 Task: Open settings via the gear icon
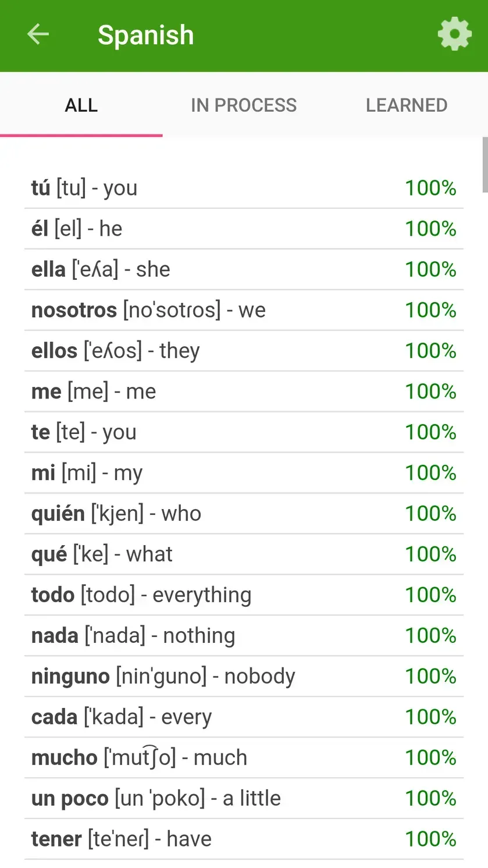[x=454, y=35]
